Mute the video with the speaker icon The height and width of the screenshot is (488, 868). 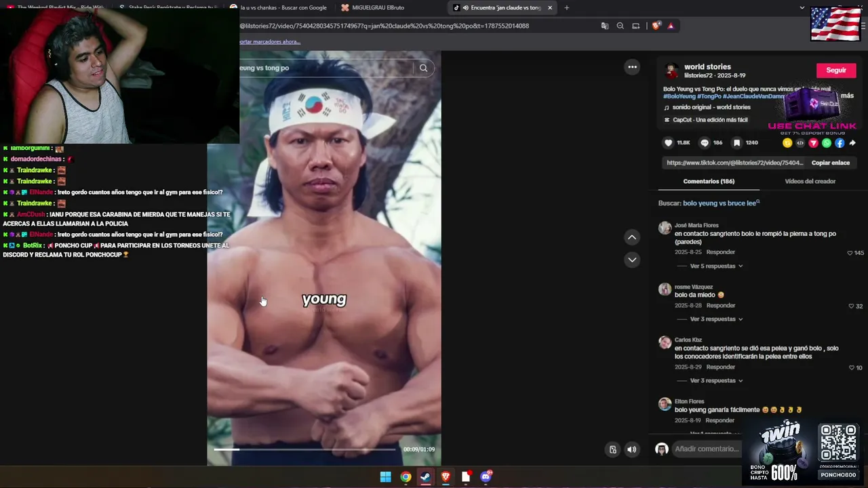point(631,449)
